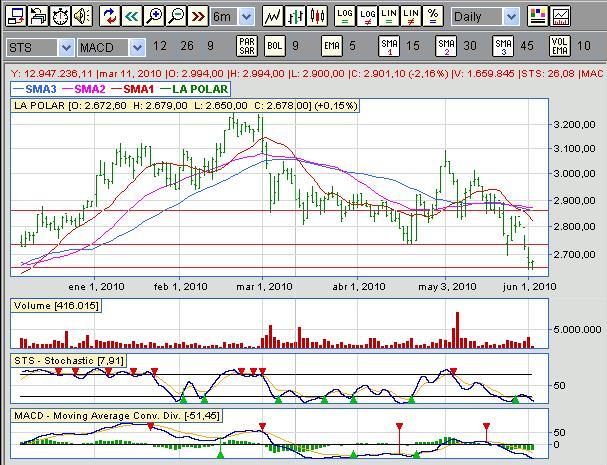Click the 3.200,00 price axis label
This screenshot has height=465, width=607.
(574, 125)
